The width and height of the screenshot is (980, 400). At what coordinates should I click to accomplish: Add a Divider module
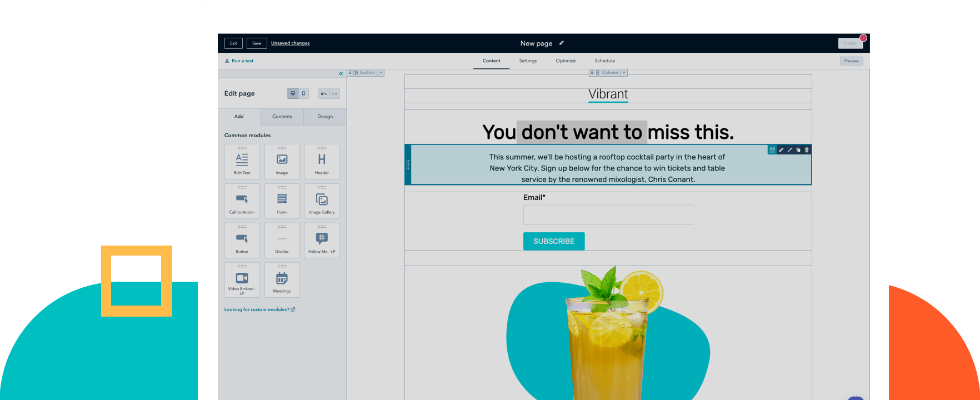pos(282,241)
